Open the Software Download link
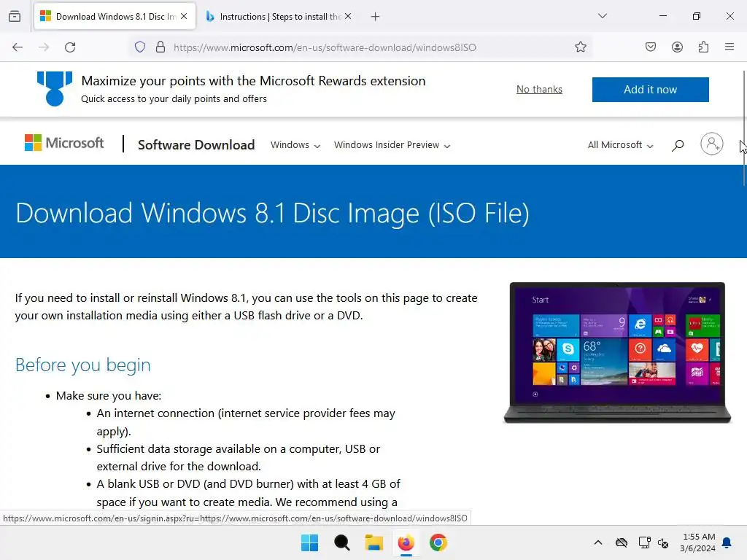Image resolution: width=747 pixels, height=560 pixels. click(196, 145)
